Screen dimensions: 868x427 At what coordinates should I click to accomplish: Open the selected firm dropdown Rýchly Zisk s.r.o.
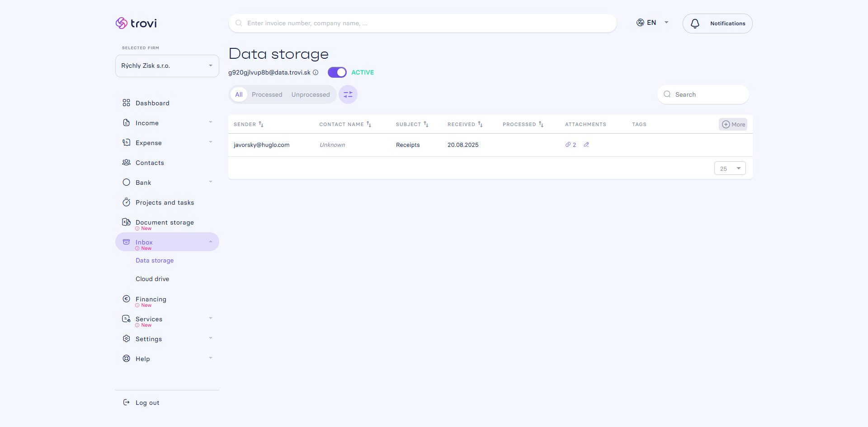pos(167,66)
